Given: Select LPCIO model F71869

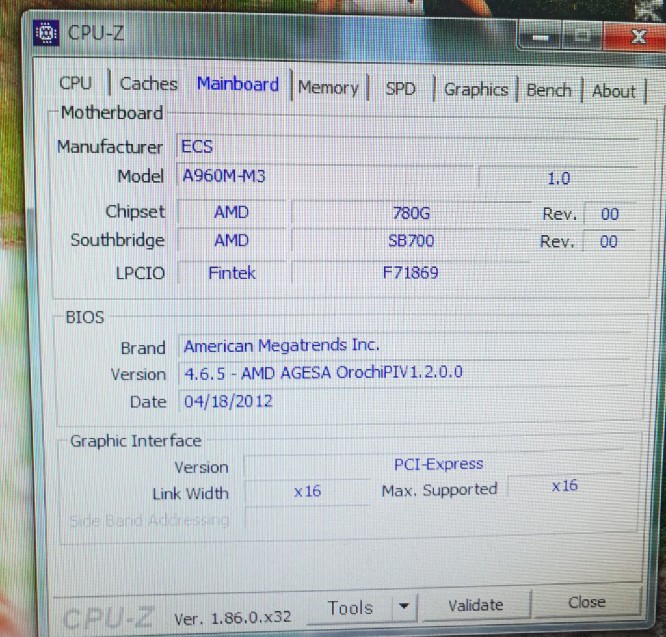Looking at the screenshot, I should click(410, 272).
